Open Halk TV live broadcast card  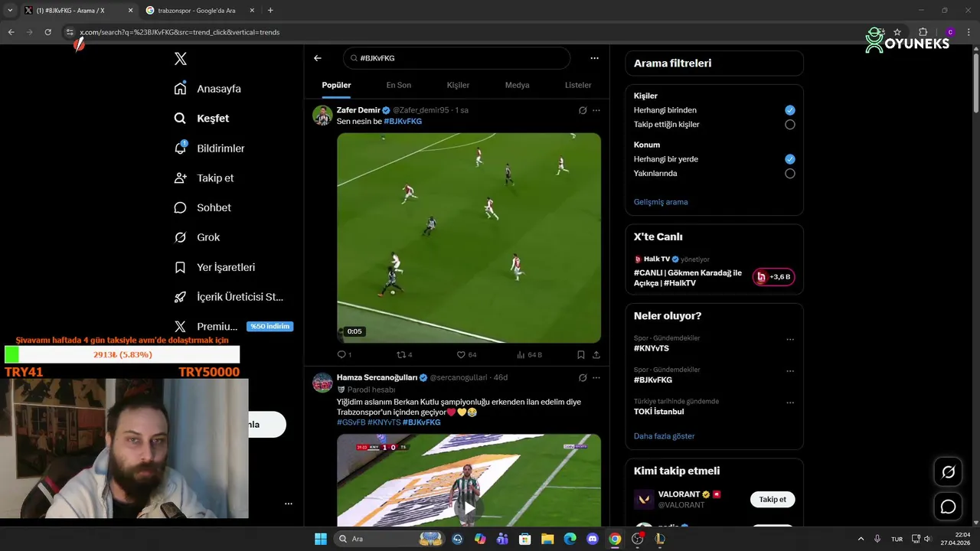(714, 272)
